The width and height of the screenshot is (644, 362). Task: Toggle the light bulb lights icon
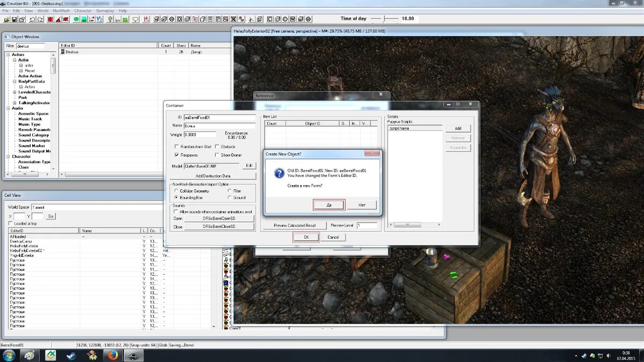point(109,19)
